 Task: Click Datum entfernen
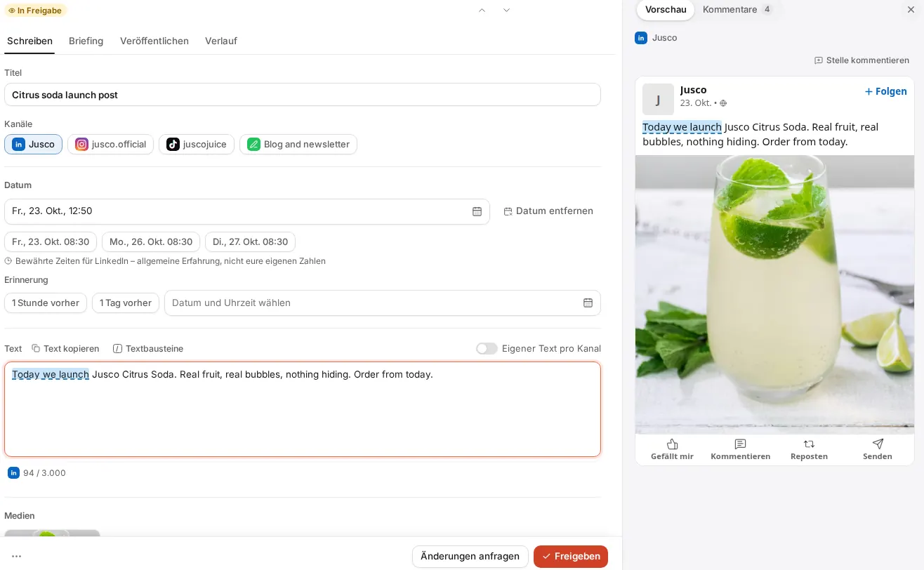coord(548,211)
